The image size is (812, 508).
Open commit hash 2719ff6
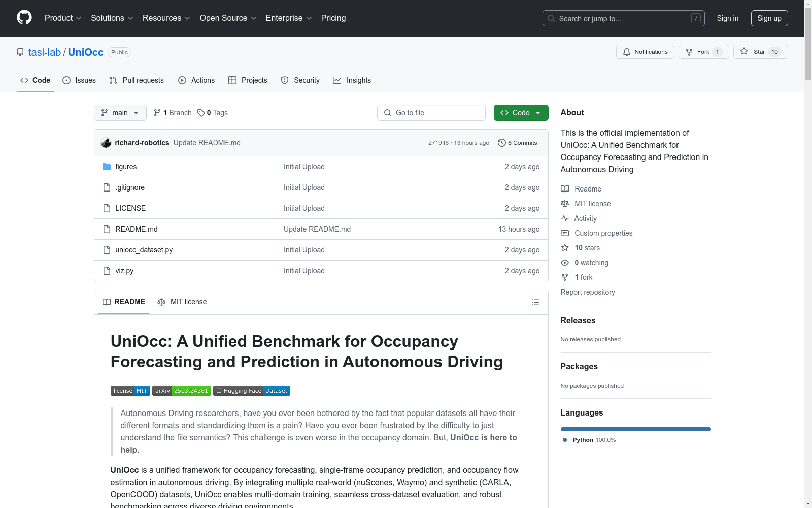438,143
